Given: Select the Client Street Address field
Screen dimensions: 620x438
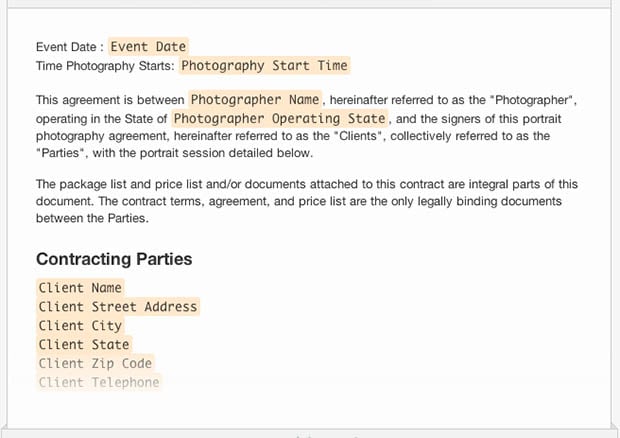Looking at the screenshot, I should coord(118,306).
